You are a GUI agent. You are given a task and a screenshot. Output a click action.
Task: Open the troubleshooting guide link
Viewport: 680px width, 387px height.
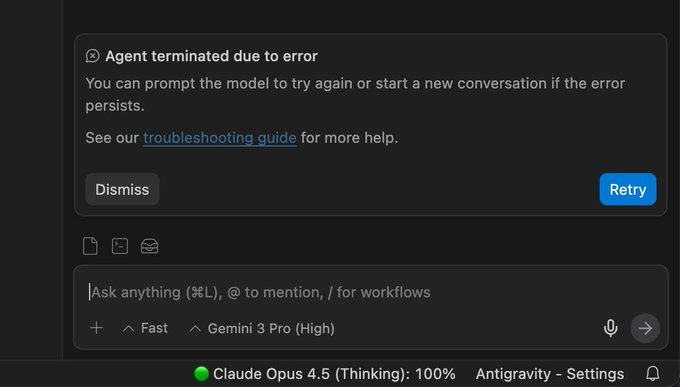[x=220, y=138]
